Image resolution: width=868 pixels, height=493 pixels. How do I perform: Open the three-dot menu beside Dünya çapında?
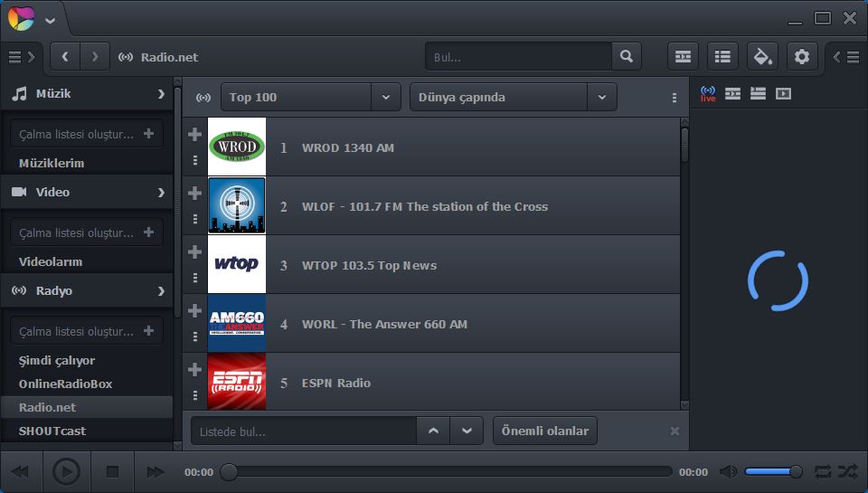pos(674,98)
